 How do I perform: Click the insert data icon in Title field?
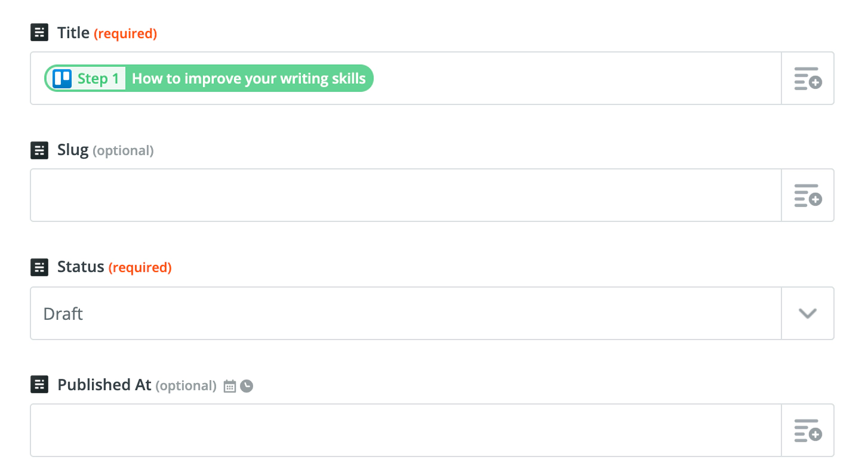[x=807, y=79]
